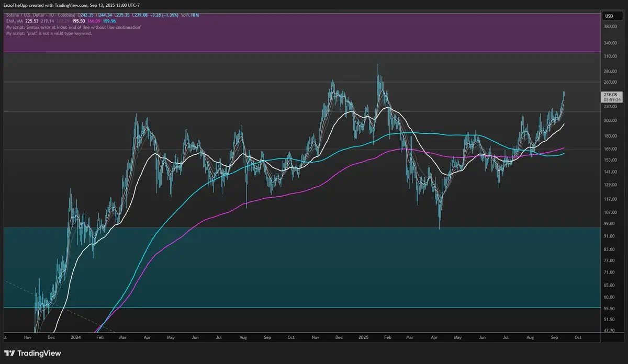Click the white 195.50 MA value
The width and height of the screenshot is (628, 364).
[78, 21]
